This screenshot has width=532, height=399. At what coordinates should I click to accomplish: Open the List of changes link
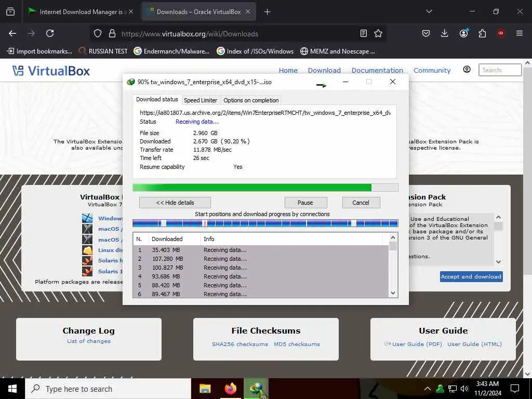tap(89, 341)
